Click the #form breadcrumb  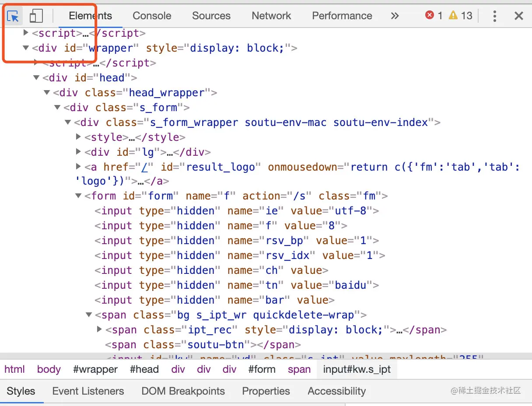point(262,369)
